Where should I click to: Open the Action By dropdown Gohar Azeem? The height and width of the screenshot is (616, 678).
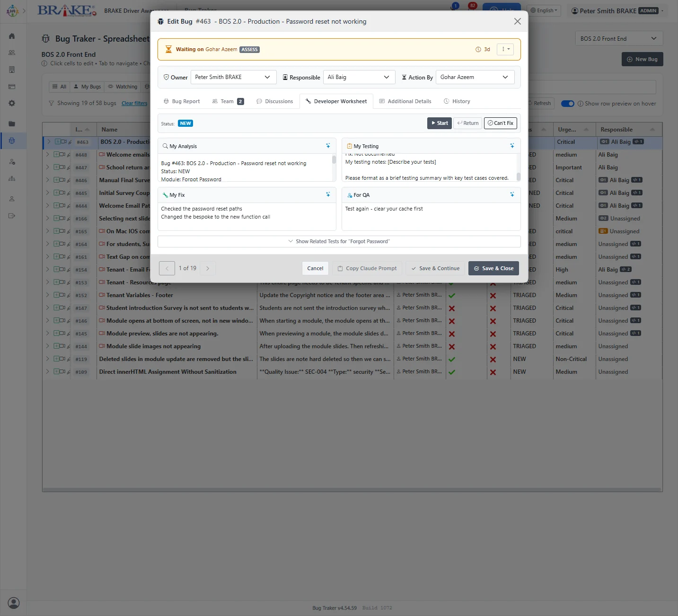coord(475,77)
